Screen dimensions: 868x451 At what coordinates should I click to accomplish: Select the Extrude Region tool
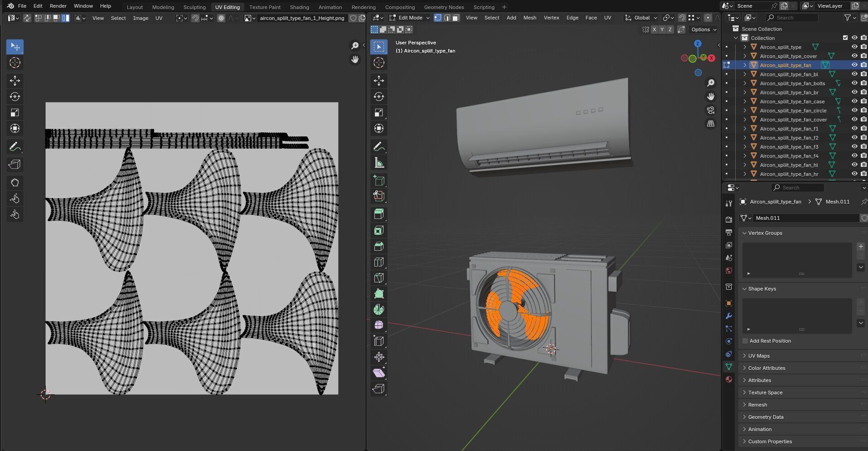(379, 214)
